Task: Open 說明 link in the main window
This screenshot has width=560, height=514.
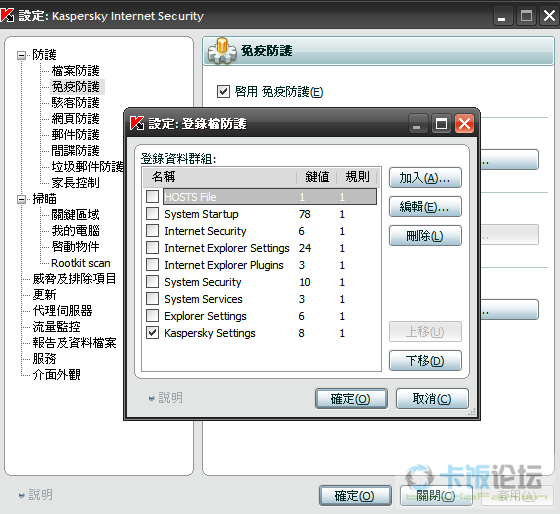Action: tap(40, 495)
